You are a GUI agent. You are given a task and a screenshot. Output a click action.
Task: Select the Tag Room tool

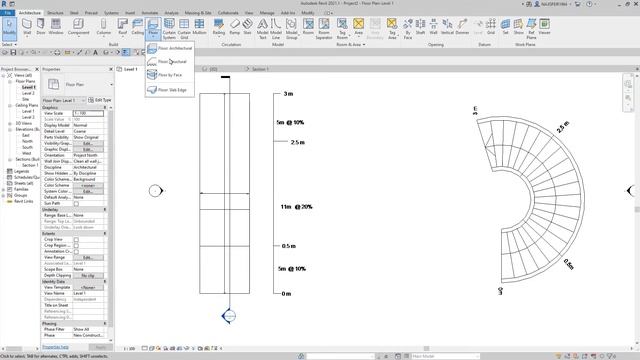tap(342, 29)
